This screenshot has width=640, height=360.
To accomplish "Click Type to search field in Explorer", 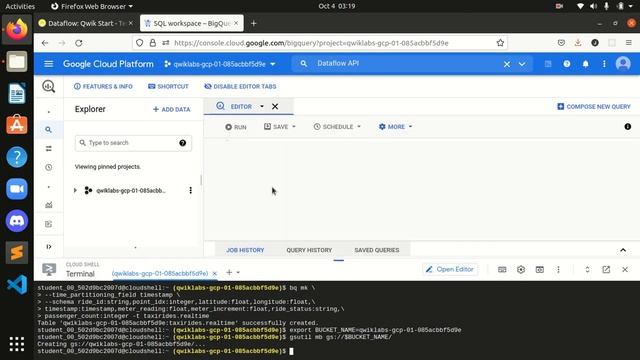I will (x=133, y=143).
